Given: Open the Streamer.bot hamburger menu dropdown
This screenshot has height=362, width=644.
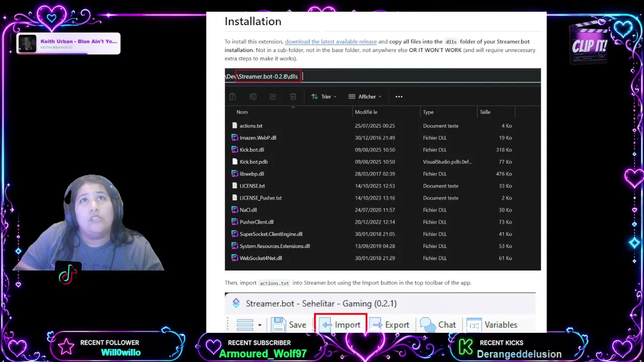Looking at the screenshot, I should tap(249, 325).
